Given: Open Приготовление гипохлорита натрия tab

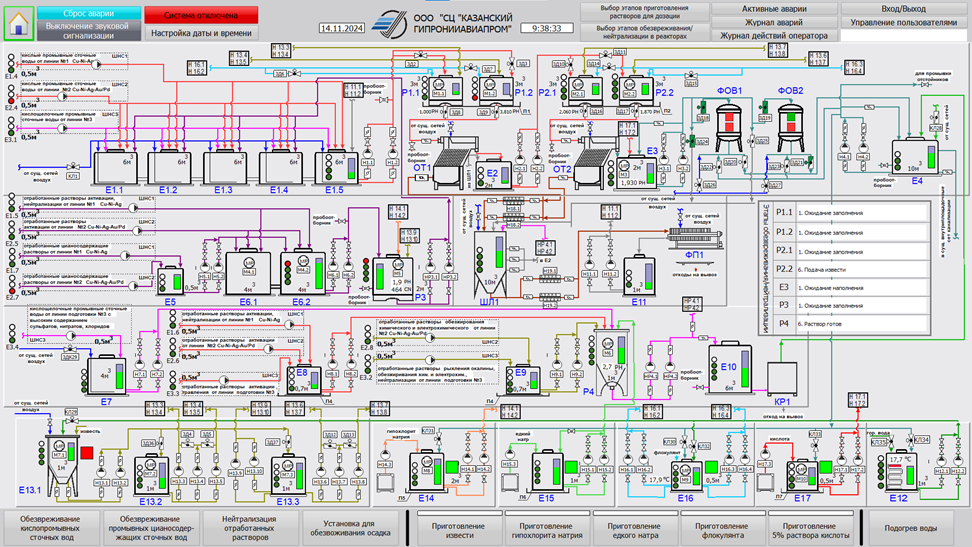Looking at the screenshot, I should point(547,530).
